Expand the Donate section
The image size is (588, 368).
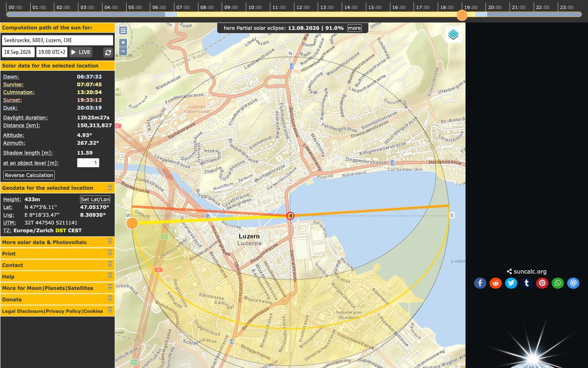[57, 299]
